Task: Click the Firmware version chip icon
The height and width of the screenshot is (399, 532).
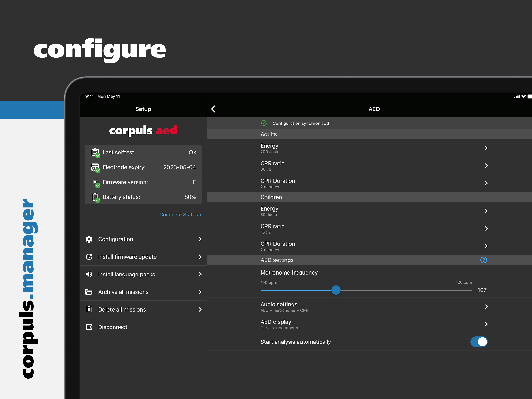Action: (x=95, y=183)
